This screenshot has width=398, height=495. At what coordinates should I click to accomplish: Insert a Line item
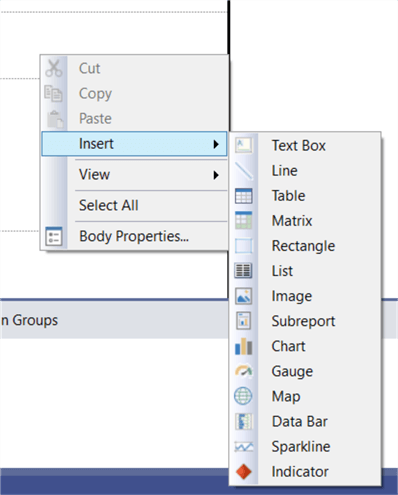point(285,170)
